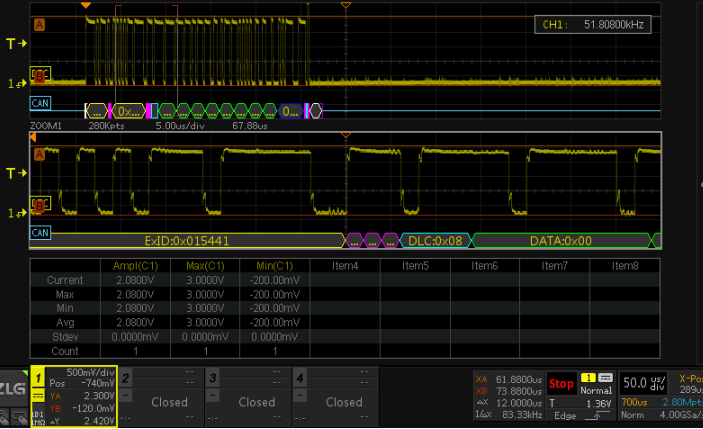
Task: Click CAN decode label in zoom window
Action: (x=40, y=233)
